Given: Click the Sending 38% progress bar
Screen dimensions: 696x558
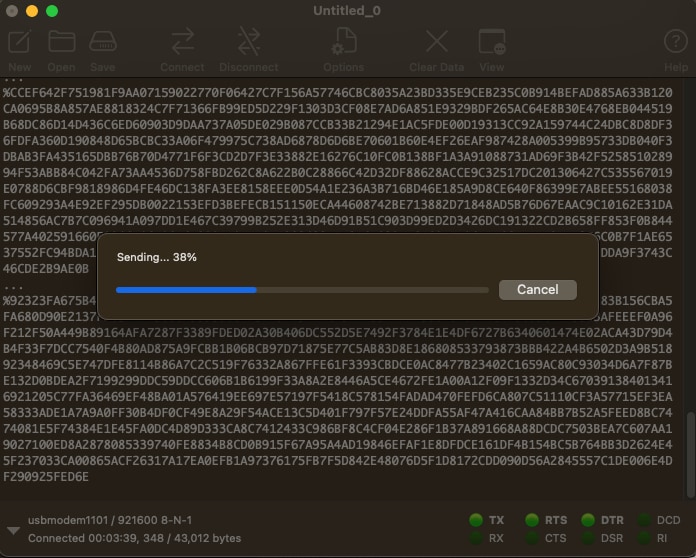Looking at the screenshot, I should (300, 290).
